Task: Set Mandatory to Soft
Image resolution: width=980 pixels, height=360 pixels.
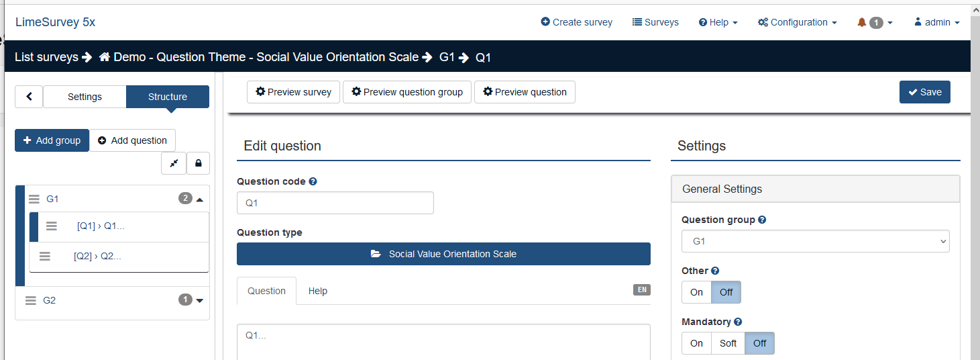Action: point(728,343)
